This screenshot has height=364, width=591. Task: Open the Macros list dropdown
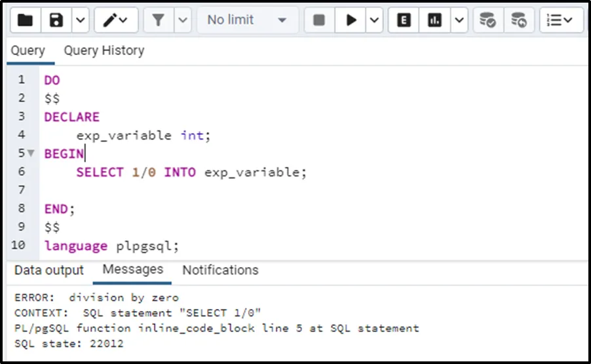560,20
